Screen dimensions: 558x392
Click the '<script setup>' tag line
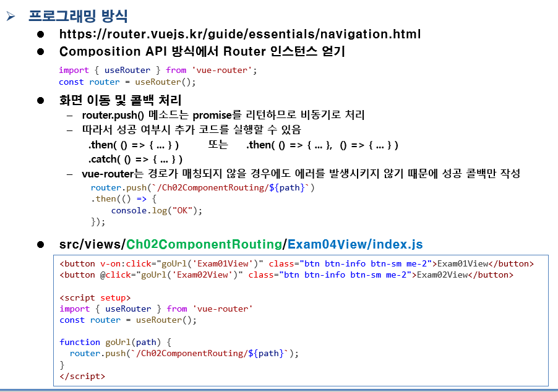[x=95, y=298]
